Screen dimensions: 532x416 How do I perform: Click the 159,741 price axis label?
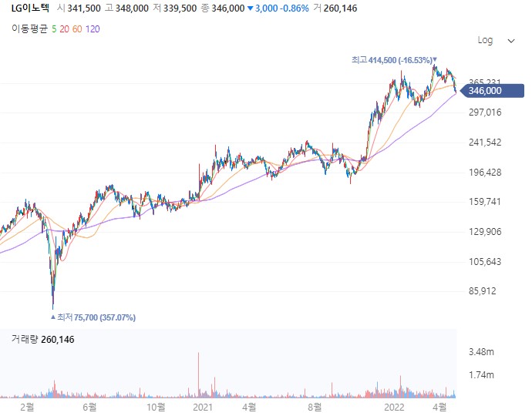[485, 202]
